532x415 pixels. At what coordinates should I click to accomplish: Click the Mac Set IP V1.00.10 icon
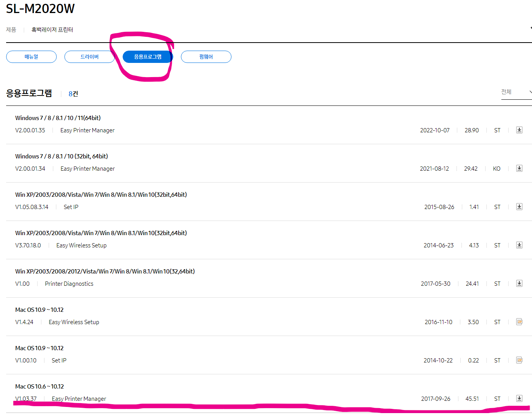pyautogui.click(x=519, y=360)
